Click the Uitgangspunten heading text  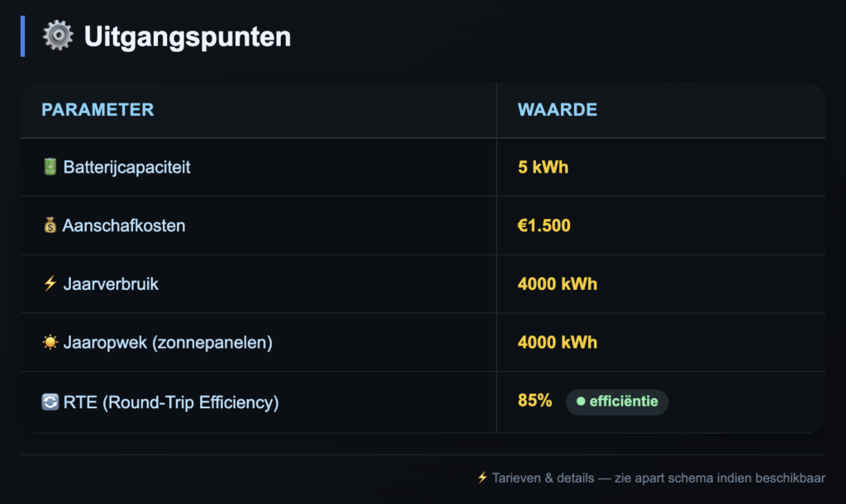[188, 37]
